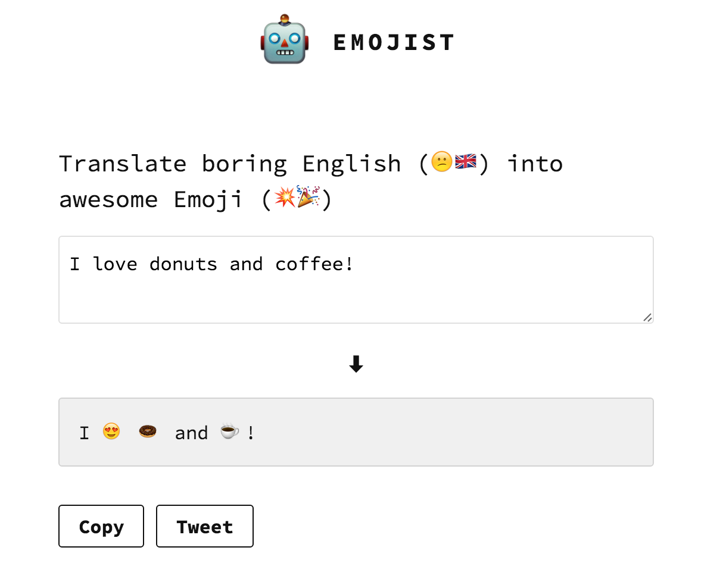The image size is (723, 588).
Task: Click the robot head EMOJIST logo
Action: [283, 41]
